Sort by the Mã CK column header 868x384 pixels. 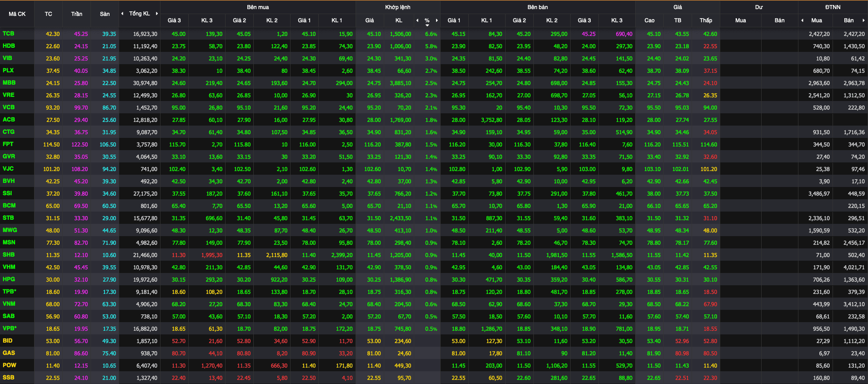coord(17,14)
